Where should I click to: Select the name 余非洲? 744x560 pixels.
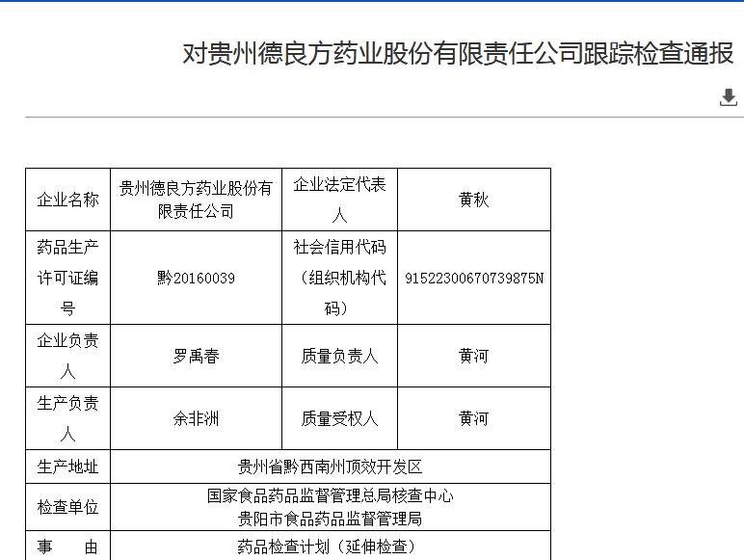coord(196,418)
